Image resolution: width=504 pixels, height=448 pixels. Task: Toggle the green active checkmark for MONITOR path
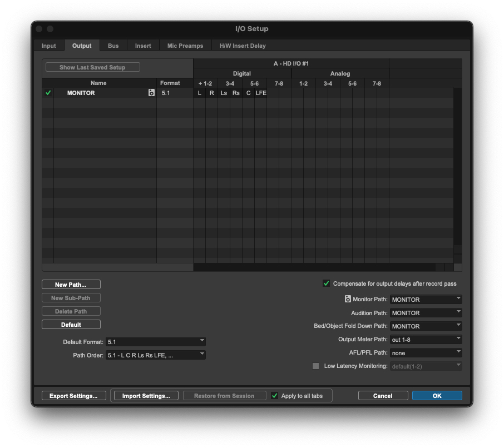click(x=48, y=93)
